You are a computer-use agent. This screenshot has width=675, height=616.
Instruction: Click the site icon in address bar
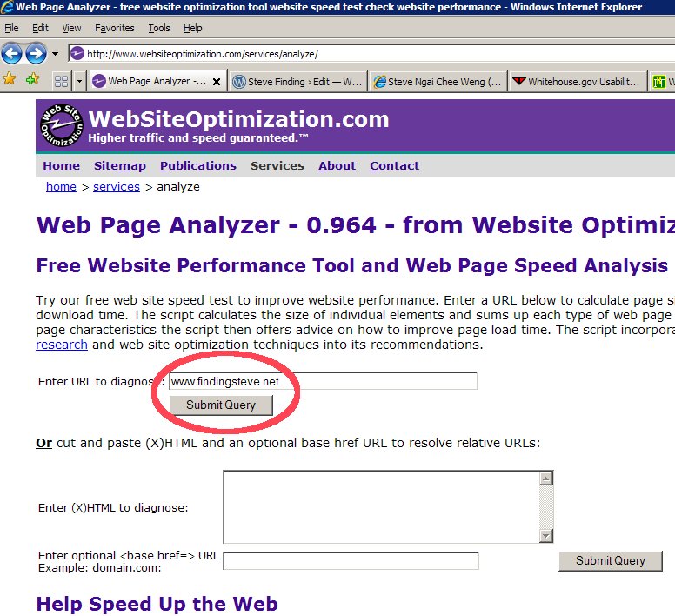pyautogui.click(x=77, y=54)
